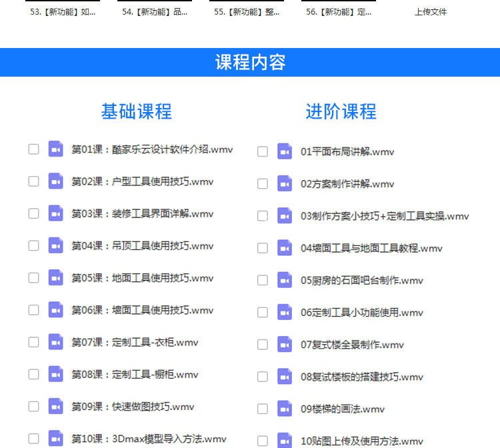Open file 第01课：酷家乐云设计软件介绍.wmv
500x448 pixels.
coord(152,149)
